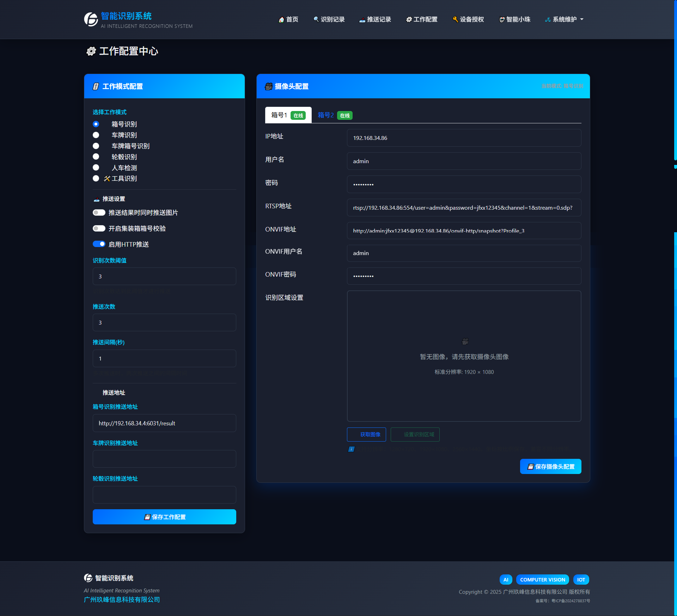Focus the 箱号识别推送地址 input field
The width and height of the screenshot is (677, 616).
[x=164, y=423]
